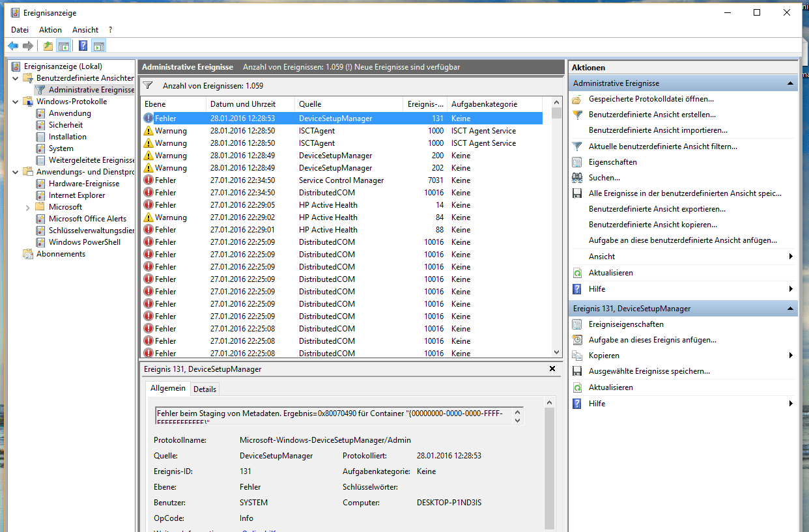Toggle the console tree show/hide toolbar button
Screen dimensions: 809x532
pyautogui.click(x=63, y=46)
